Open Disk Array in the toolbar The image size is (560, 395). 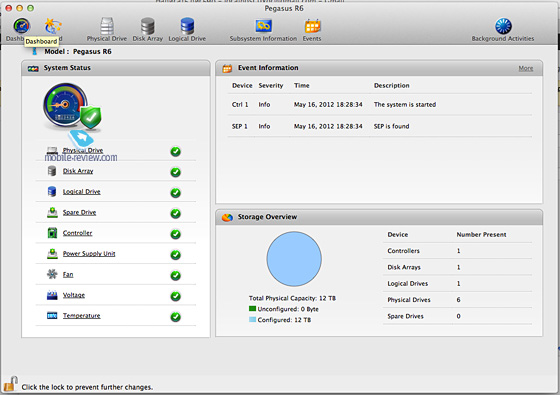pyautogui.click(x=148, y=30)
